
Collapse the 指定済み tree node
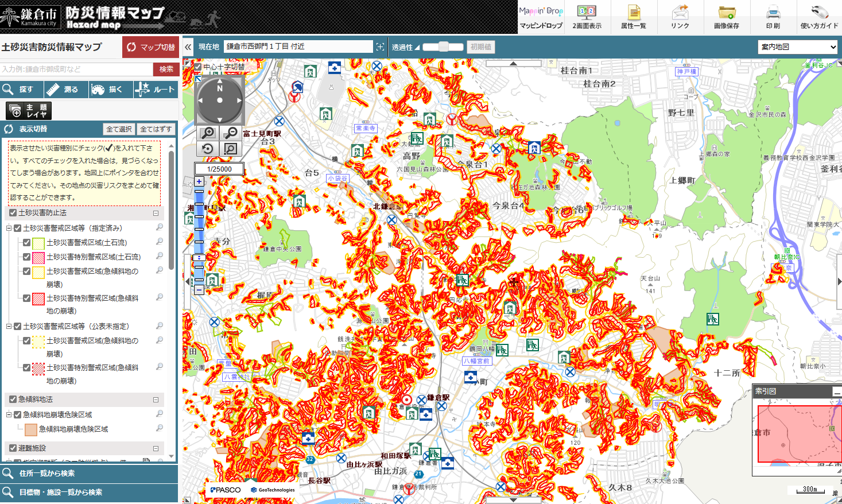click(x=9, y=228)
